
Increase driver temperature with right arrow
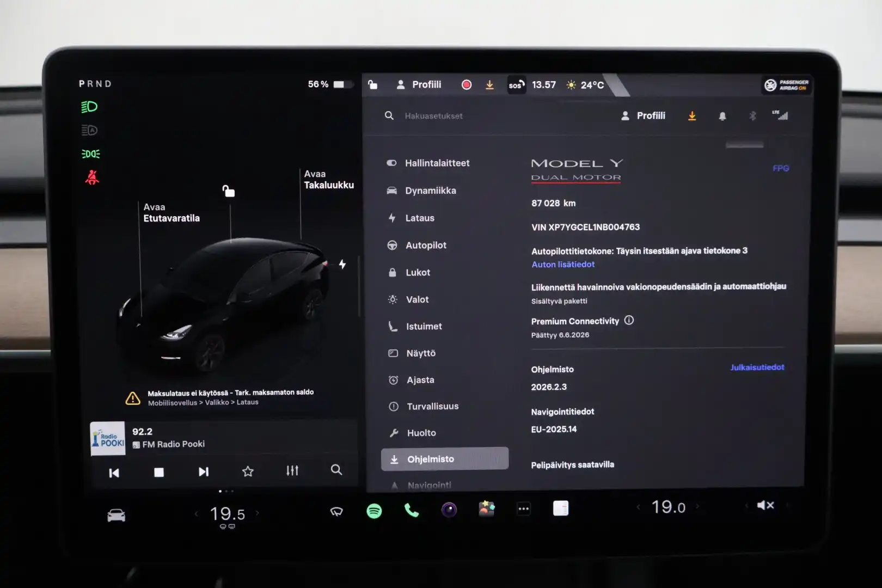pyautogui.click(x=258, y=513)
